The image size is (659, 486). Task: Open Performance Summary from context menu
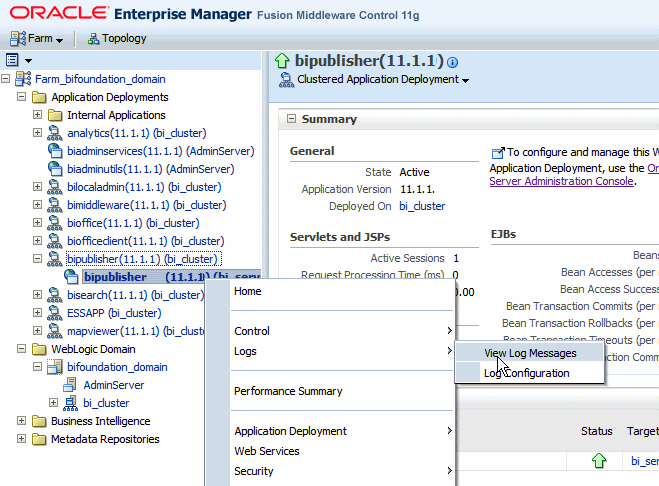click(x=288, y=391)
